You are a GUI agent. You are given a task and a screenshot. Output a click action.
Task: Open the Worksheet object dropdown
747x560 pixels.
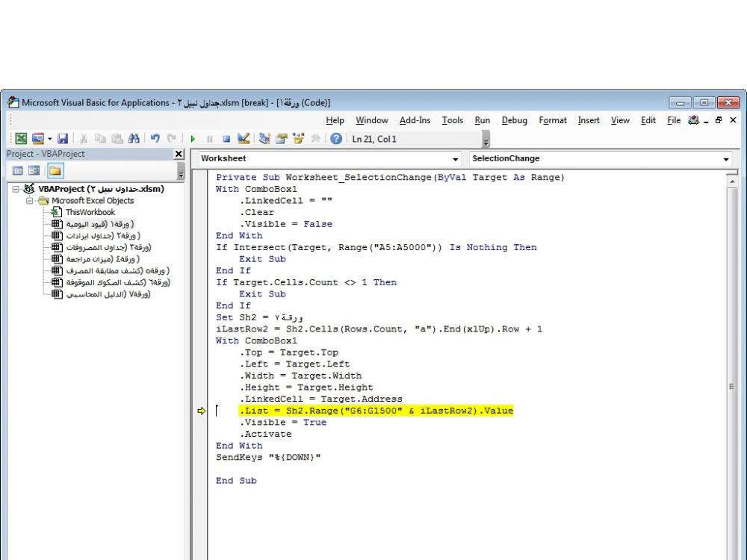(456, 159)
